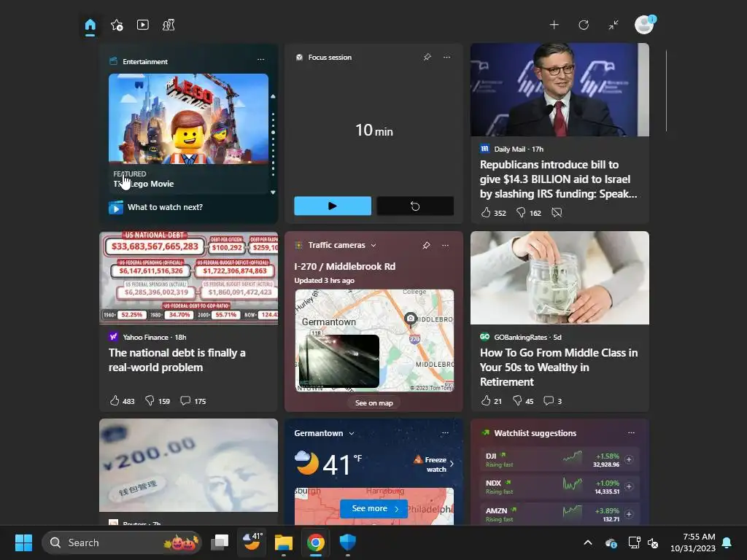Expand the Germantown location dropdown
Screen dimensions: 747x560
click(x=352, y=433)
